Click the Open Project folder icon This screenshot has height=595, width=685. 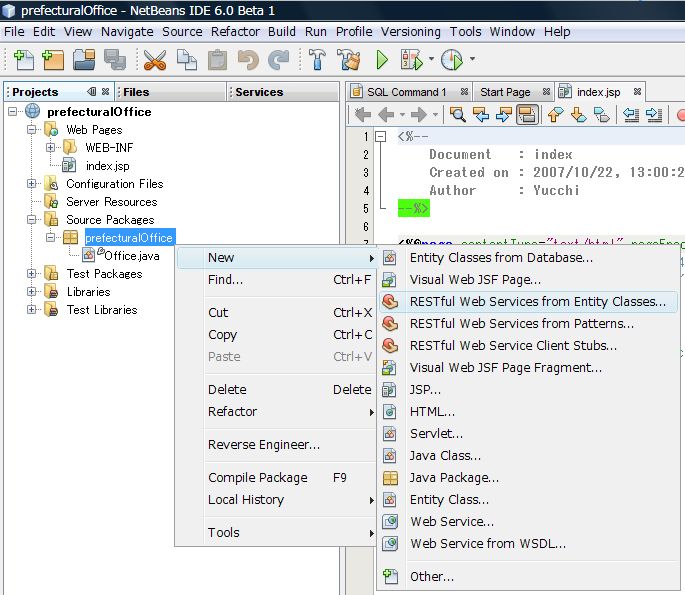click(x=86, y=60)
